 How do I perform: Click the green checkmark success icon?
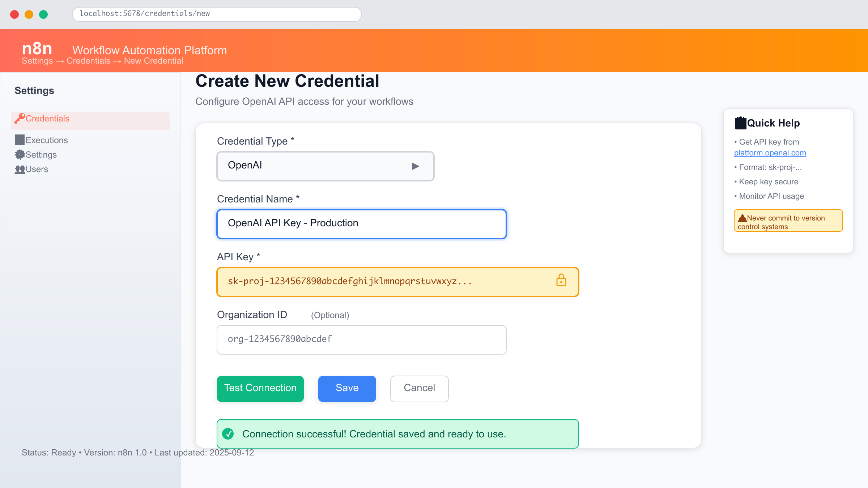[x=228, y=434]
